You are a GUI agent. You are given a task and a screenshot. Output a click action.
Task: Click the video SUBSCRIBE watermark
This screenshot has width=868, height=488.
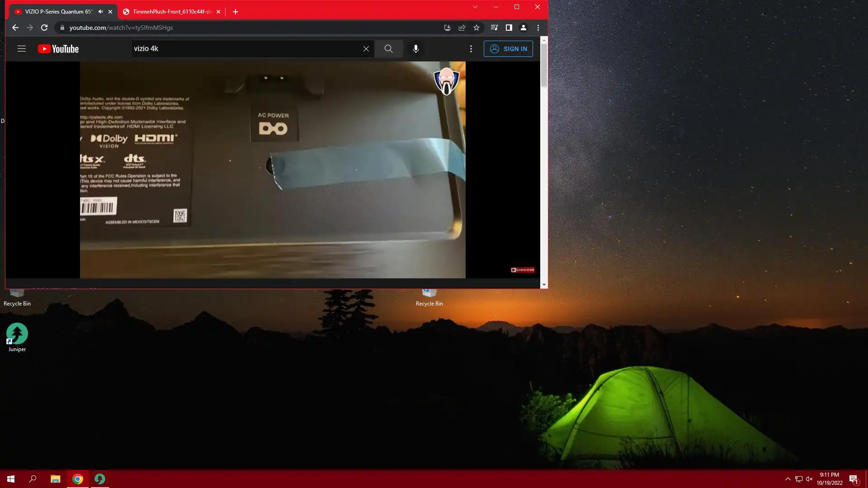pyautogui.click(x=523, y=270)
